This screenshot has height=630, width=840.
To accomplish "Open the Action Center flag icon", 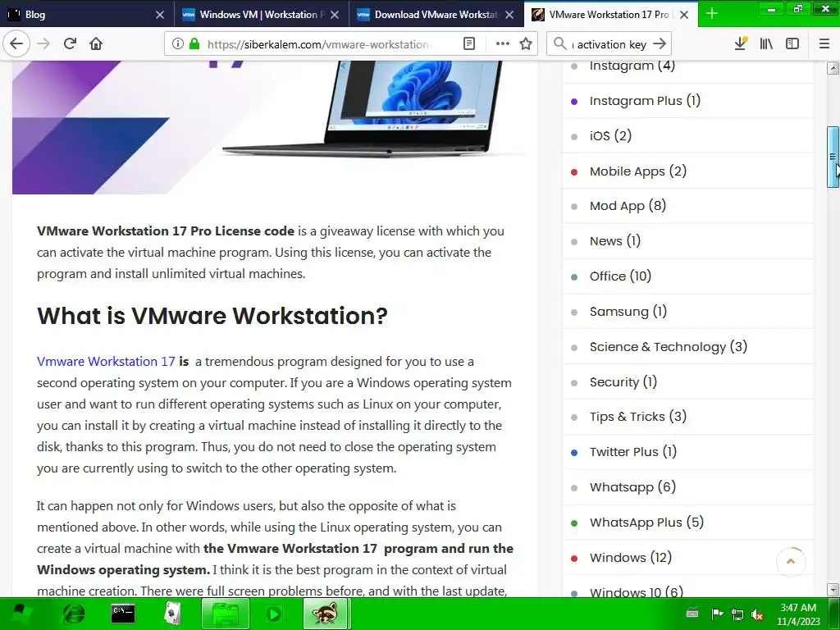I will coord(717,614).
